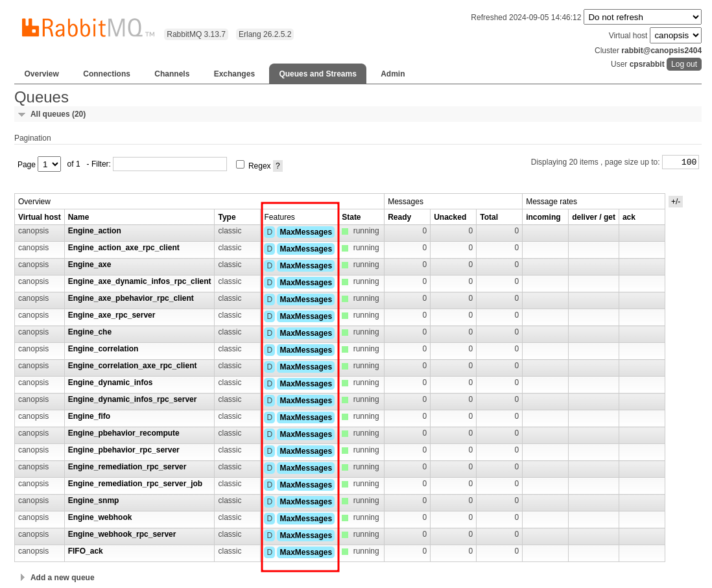Click the RabbitMQ logo
The image size is (712, 588).
pyautogui.click(x=88, y=28)
